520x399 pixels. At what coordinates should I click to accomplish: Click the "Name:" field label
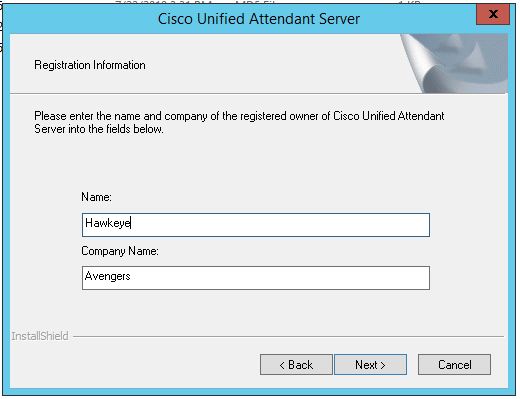click(x=96, y=197)
